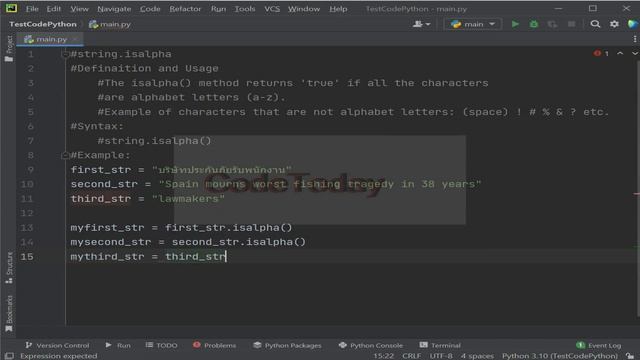Screen dimensions: 640x360
Task: Open the Run menu in the menu bar
Action: 218,9
